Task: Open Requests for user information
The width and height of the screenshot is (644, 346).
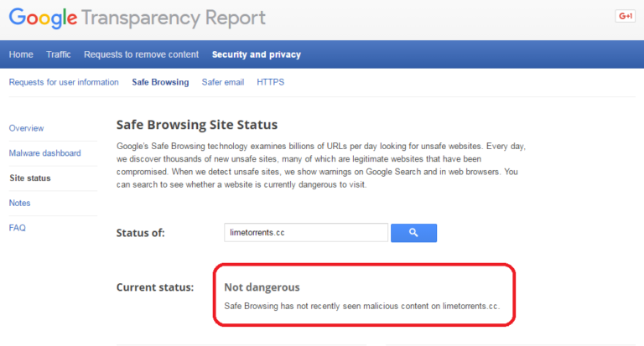Action: [x=64, y=82]
